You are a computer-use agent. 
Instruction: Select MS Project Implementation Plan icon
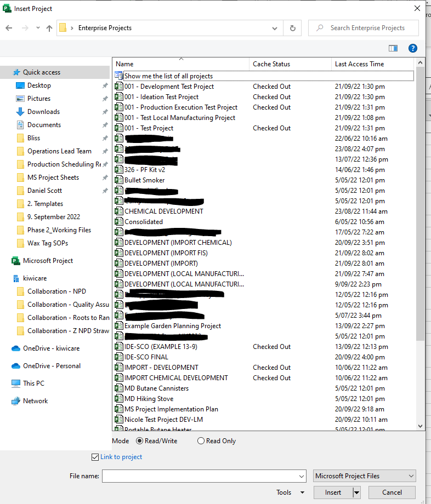pos(118,409)
